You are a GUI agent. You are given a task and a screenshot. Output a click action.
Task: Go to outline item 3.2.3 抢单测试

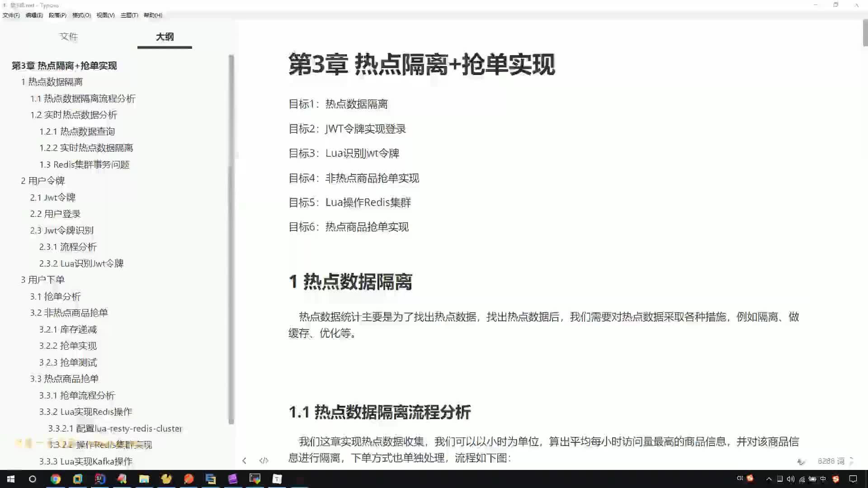coord(68,362)
